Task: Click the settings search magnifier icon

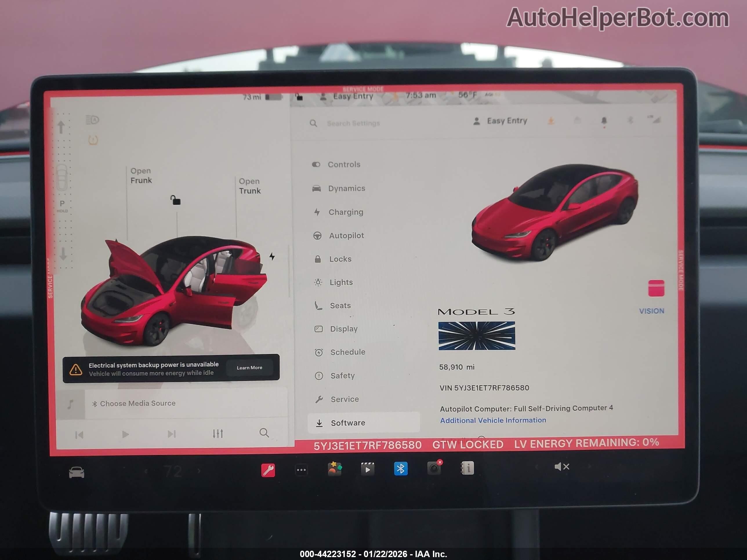Action: pyautogui.click(x=313, y=123)
